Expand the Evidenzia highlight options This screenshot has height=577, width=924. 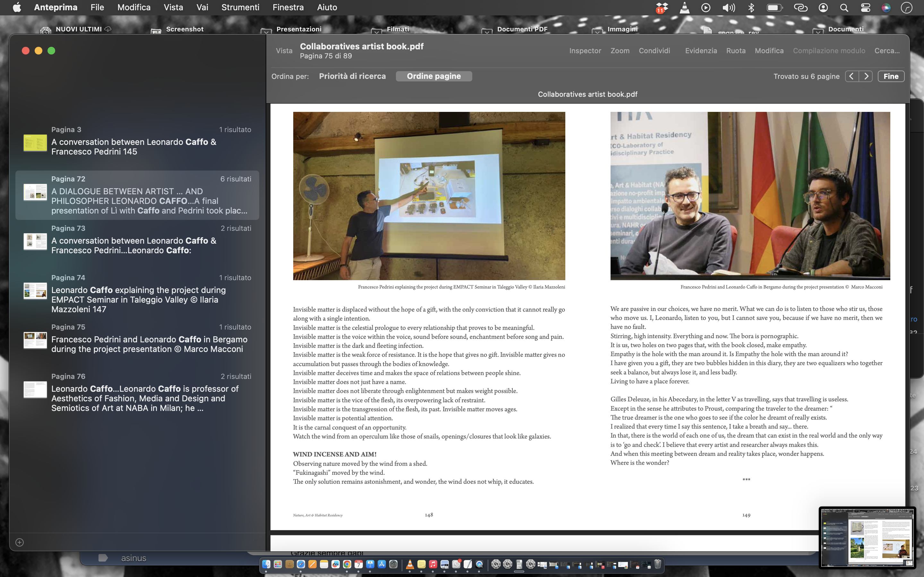[701, 51]
